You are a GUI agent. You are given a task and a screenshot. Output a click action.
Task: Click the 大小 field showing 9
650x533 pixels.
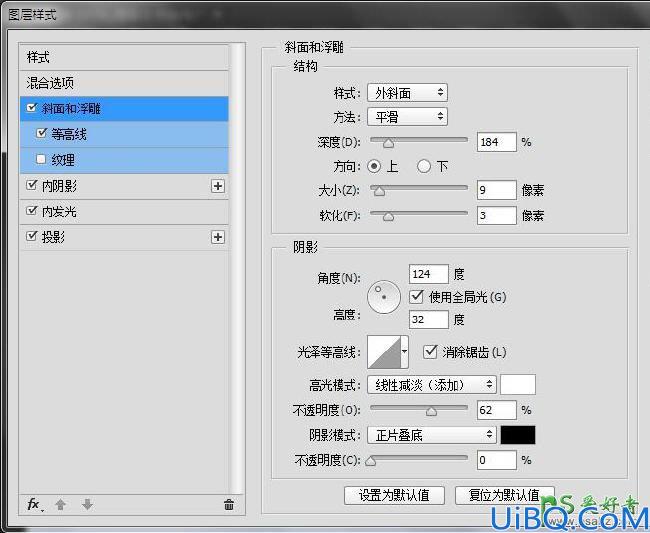pos(497,190)
